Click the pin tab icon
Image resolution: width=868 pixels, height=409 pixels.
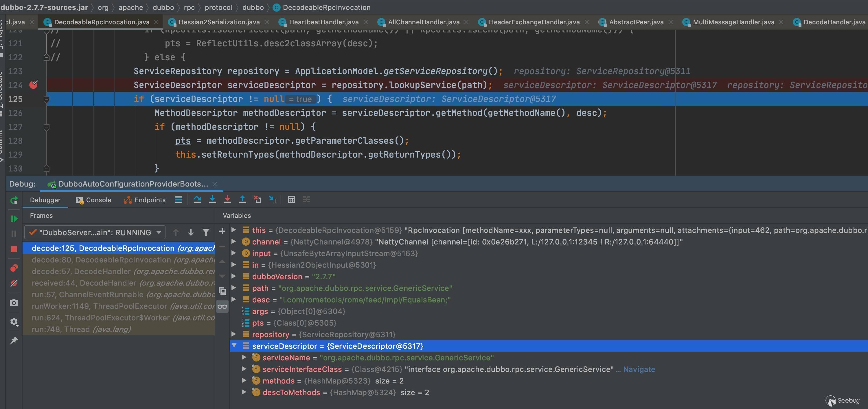[14, 341]
